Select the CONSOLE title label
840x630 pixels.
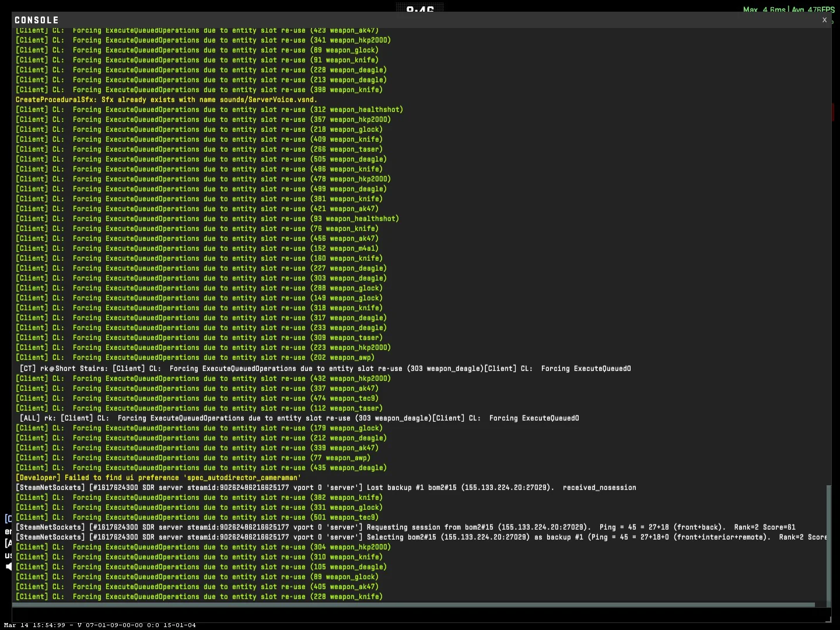[36, 19]
